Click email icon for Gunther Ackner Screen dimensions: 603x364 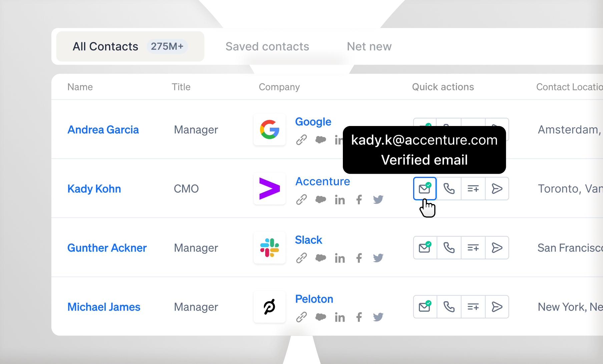425,248
